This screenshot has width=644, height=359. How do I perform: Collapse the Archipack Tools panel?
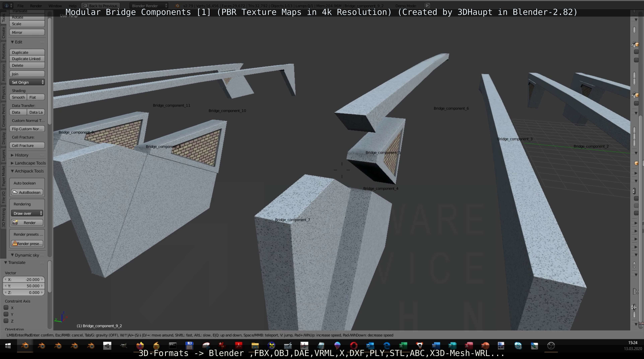(x=12, y=171)
